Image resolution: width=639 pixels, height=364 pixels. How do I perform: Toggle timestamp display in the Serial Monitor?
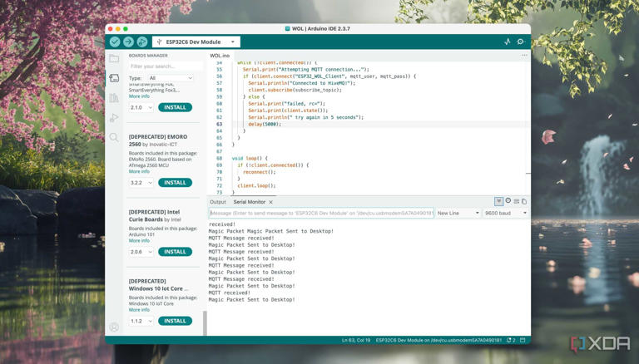pos(508,201)
